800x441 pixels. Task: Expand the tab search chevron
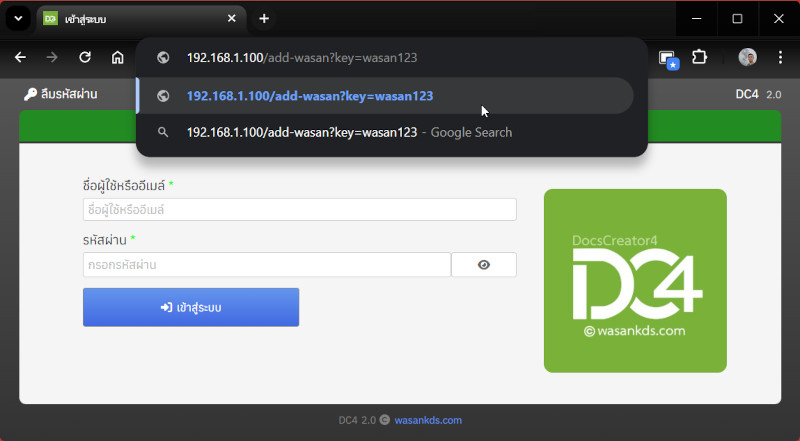pos(18,18)
